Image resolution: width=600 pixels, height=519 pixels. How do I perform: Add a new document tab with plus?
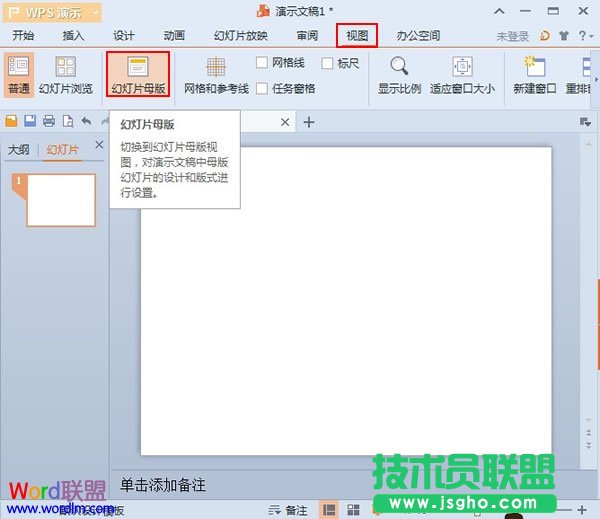(x=309, y=122)
